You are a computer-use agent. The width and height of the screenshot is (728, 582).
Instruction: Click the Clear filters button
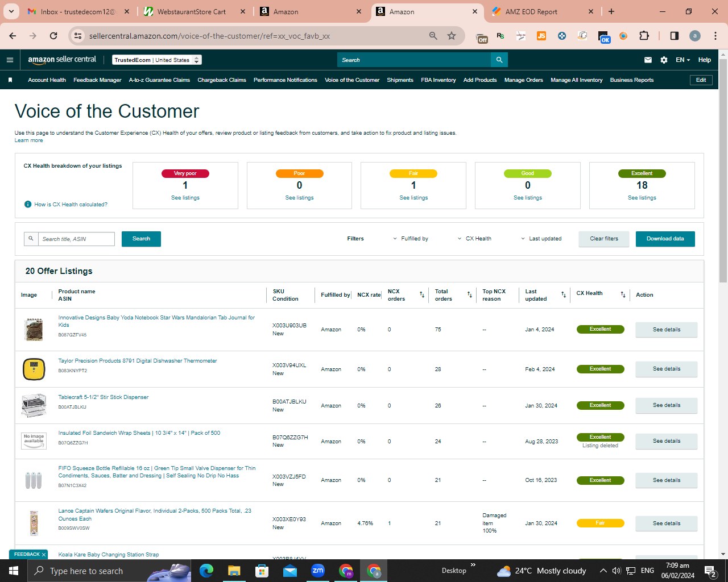coord(604,239)
